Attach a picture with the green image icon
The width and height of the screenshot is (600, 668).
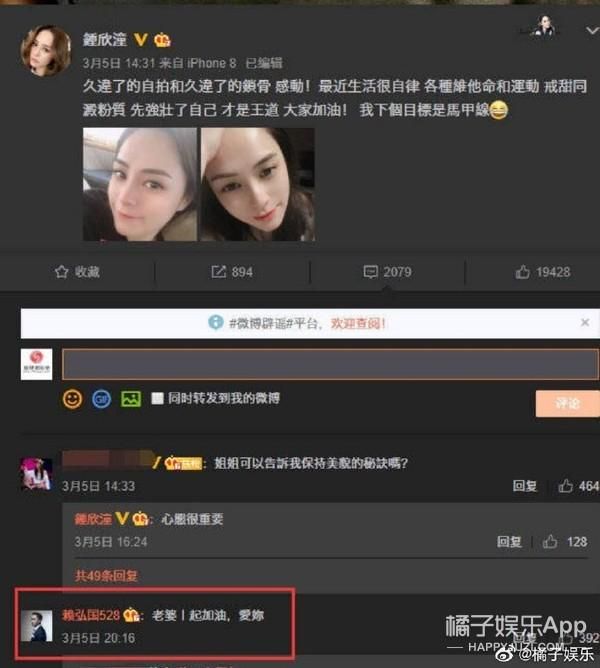coord(131,399)
